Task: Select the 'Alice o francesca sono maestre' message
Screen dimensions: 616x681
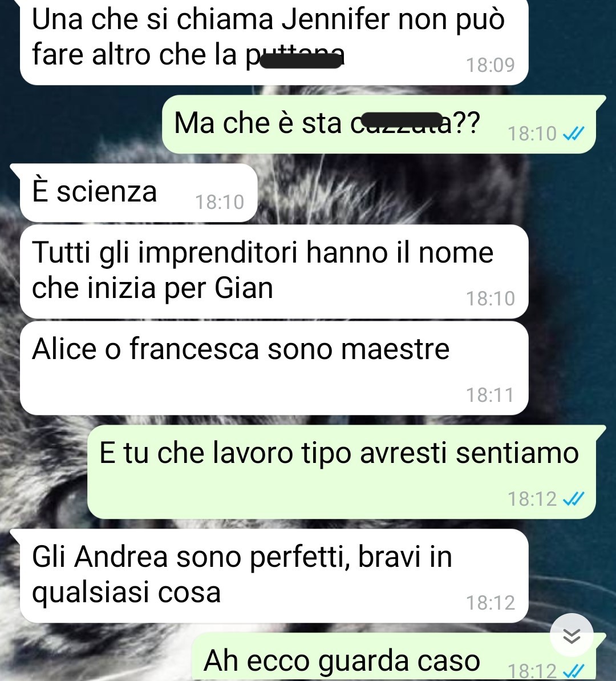Action: click(274, 368)
